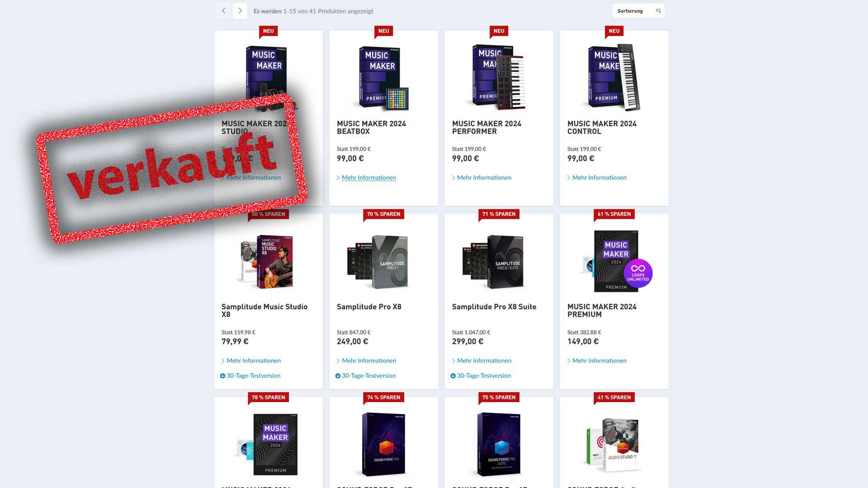
Task: Go to the previous products page arrow
Action: point(224,11)
